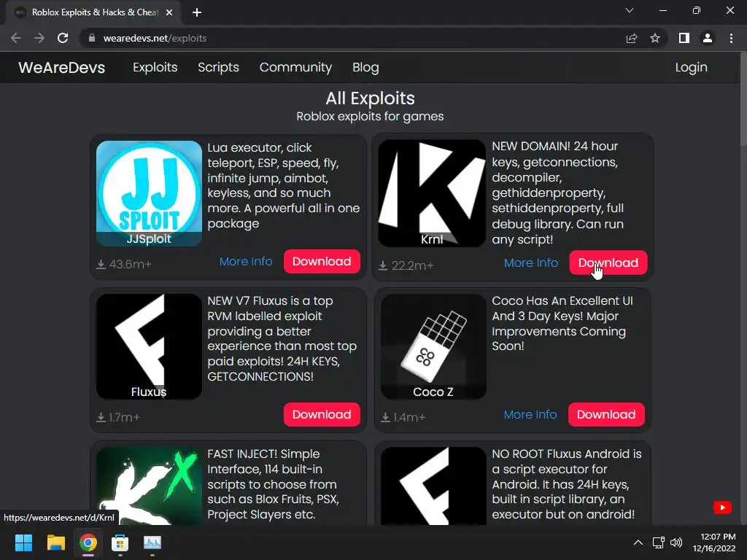The width and height of the screenshot is (747, 560).
Task: Click the 22.2m+ download count
Action: [x=406, y=265]
